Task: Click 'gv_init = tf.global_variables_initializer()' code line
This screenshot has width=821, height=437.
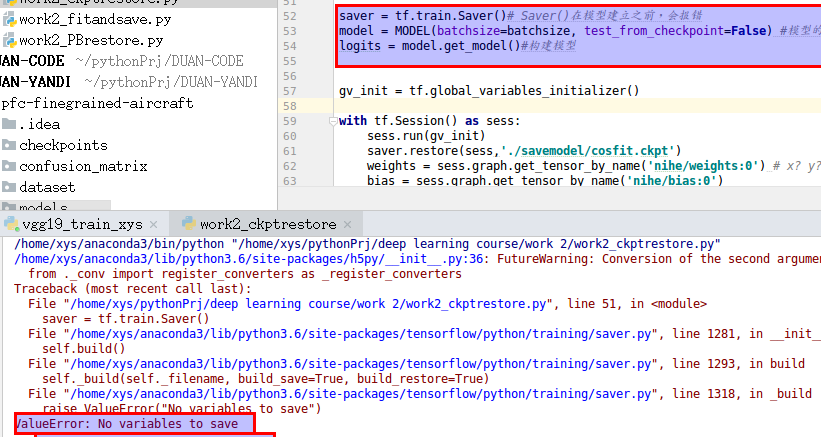Action: tap(489, 91)
